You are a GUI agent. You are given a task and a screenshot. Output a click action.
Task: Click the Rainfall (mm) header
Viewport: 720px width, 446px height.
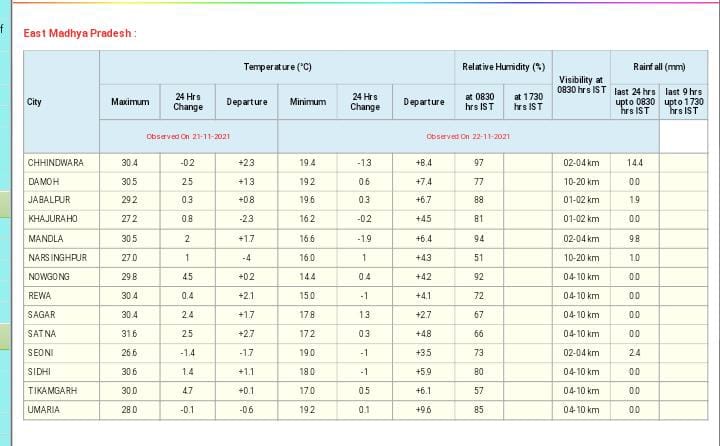pyautogui.click(x=659, y=66)
